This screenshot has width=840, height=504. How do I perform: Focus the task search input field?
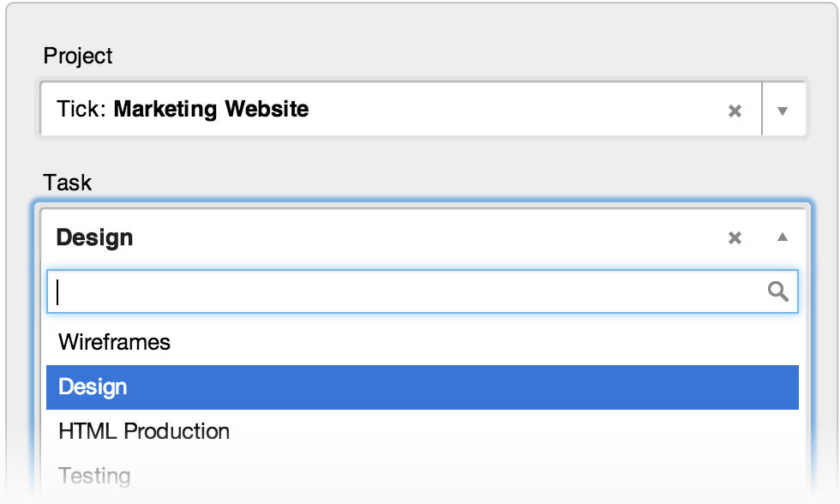click(403, 292)
